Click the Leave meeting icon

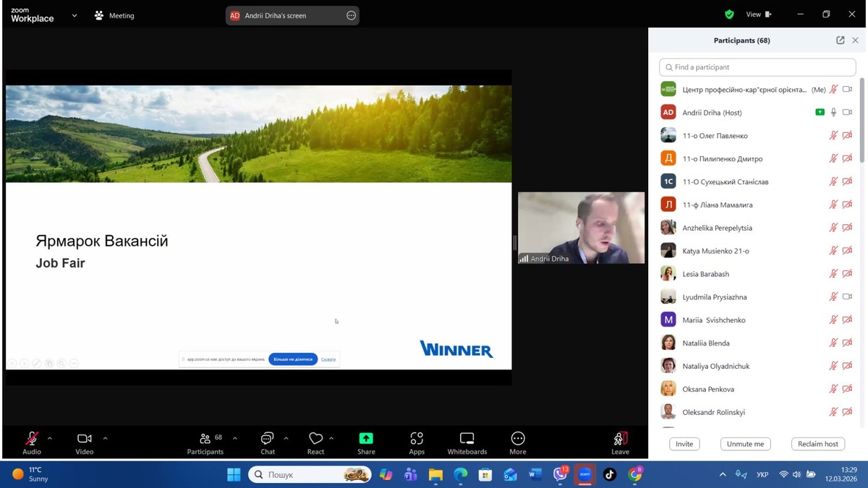(620, 439)
